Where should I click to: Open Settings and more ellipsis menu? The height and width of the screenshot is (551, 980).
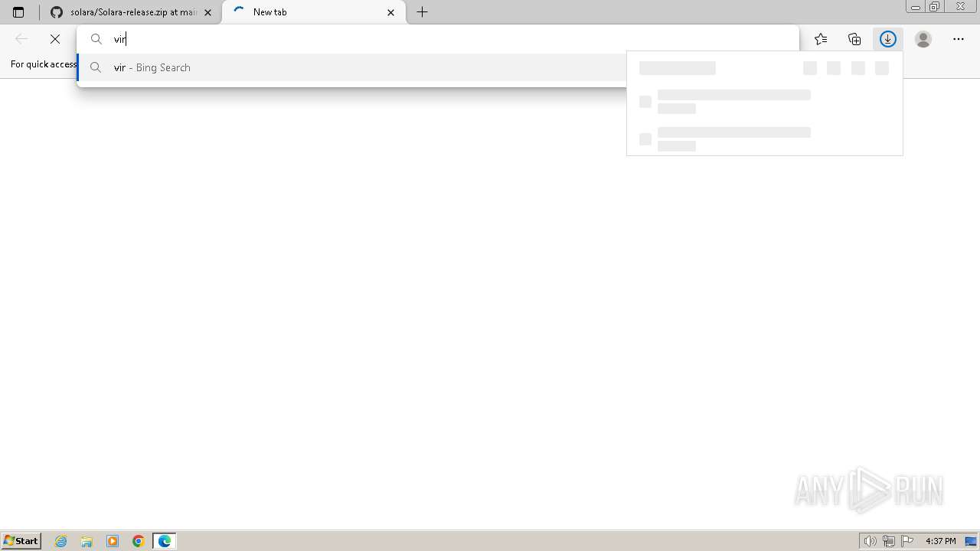(959, 39)
